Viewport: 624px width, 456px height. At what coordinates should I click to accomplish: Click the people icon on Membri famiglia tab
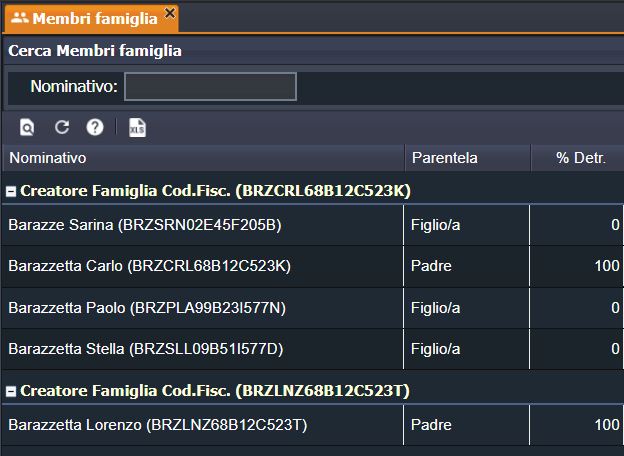[20, 18]
